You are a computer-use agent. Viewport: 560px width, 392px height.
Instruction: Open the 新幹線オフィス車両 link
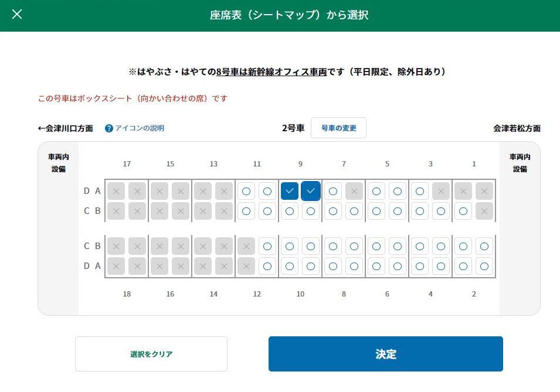(287, 71)
